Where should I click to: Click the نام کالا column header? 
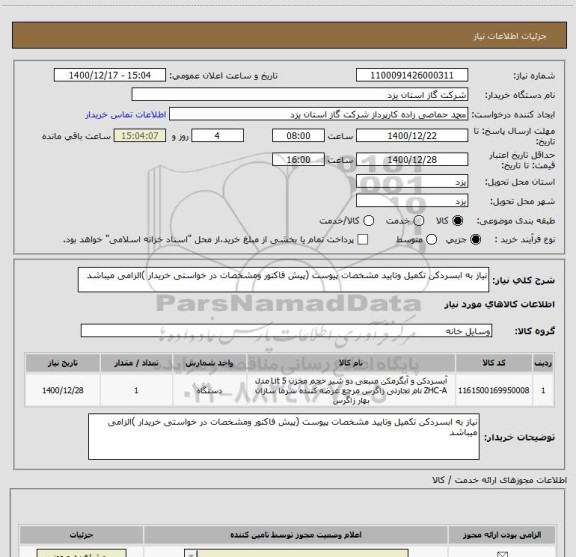[351, 363]
